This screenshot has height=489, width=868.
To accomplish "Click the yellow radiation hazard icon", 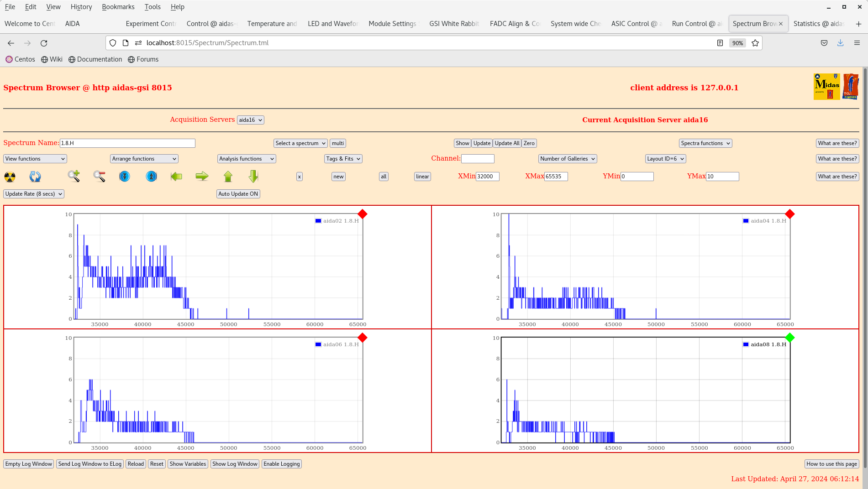I will (x=10, y=177).
